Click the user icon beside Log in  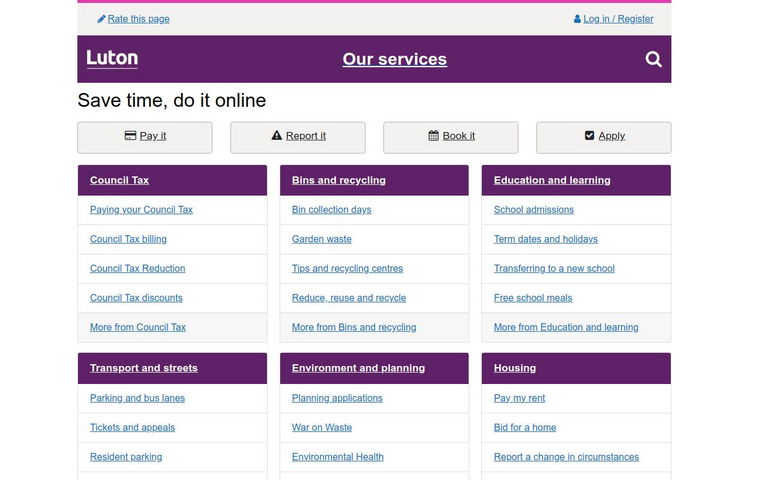pos(577,19)
